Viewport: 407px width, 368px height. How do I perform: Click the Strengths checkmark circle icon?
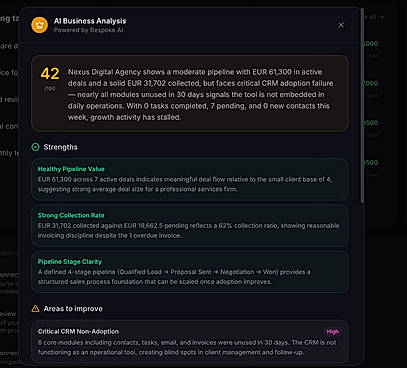(x=35, y=147)
